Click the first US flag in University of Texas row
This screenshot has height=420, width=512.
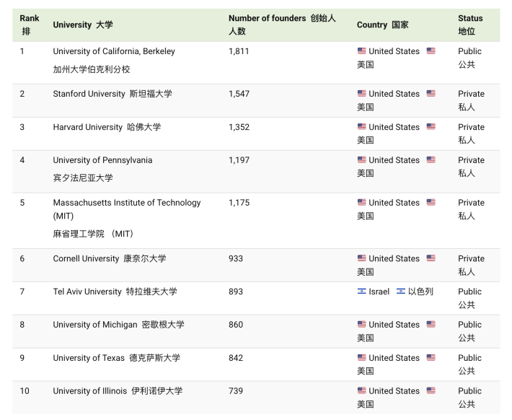(361, 357)
